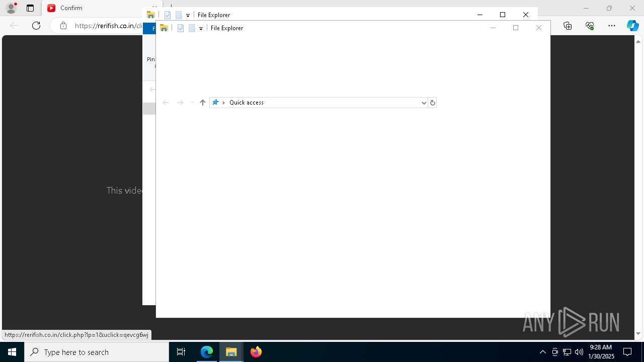Screen dimensions: 644x362
Task: Show hidden system tray icons
Action: [542, 352]
